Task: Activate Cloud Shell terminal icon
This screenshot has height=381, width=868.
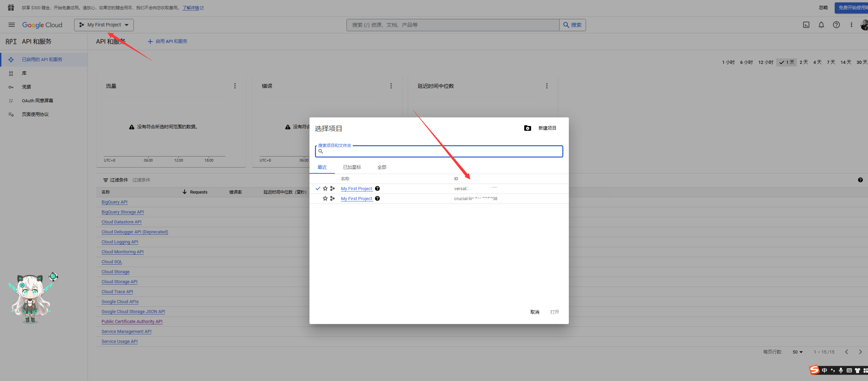Action: 806,25
